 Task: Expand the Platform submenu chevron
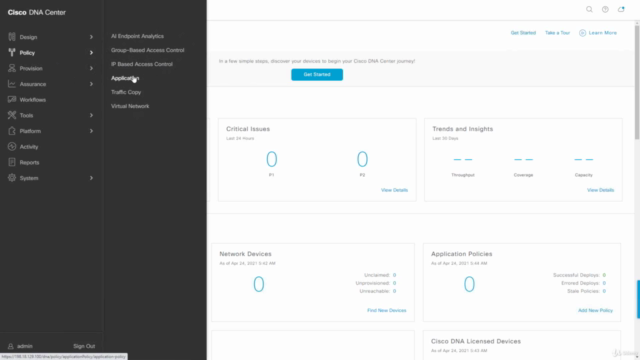click(x=91, y=131)
